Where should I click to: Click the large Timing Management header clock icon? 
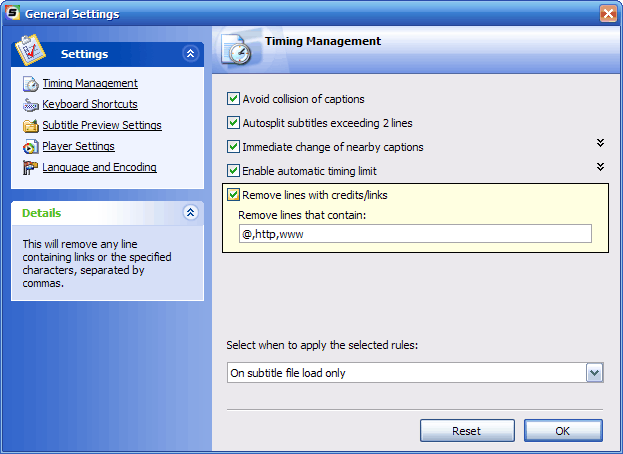237,50
